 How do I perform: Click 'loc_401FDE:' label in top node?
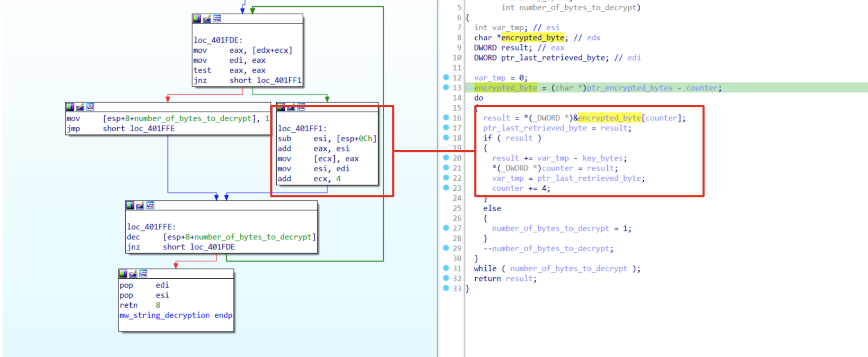point(218,40)
